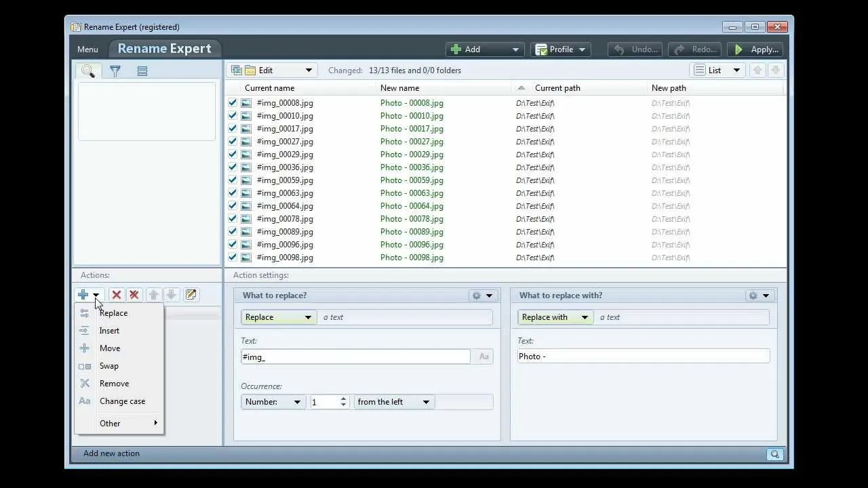Open the Add dropdown arrow
This screenshot has height=488, width=868.
point(515,49)
